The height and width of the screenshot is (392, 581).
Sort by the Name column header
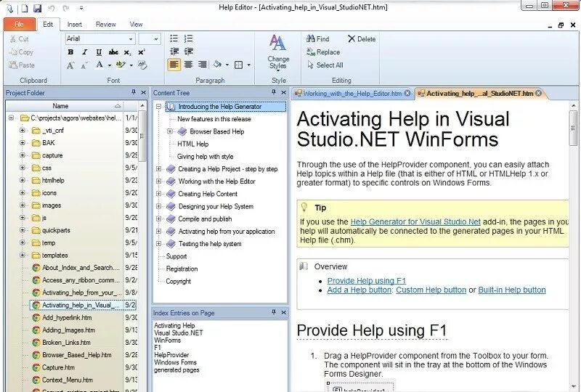pos(64,106)
